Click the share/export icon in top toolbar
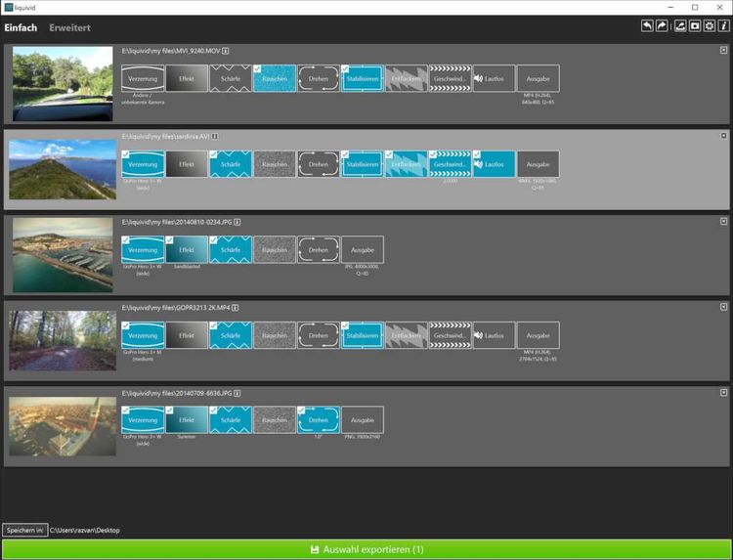 [x=680, y=26]
